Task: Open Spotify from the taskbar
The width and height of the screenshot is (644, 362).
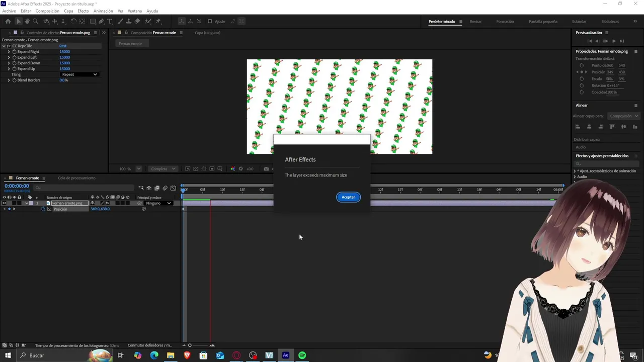Action: point(302,355)
